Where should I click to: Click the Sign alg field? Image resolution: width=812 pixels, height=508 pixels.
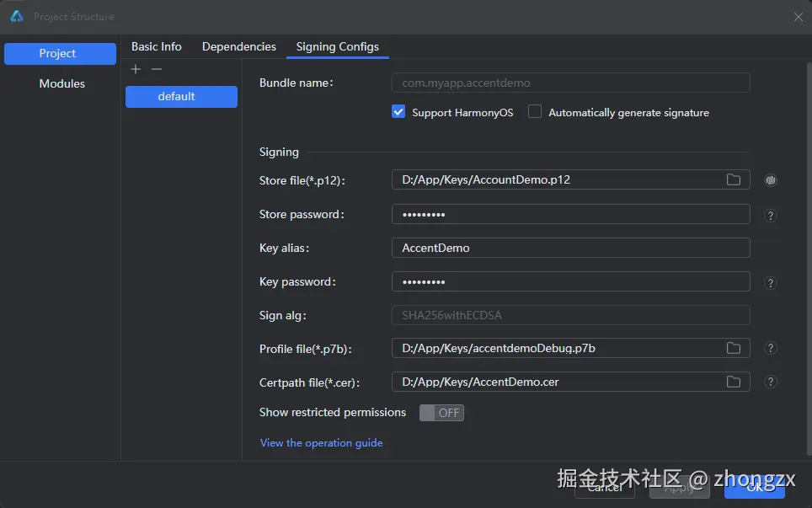pos(571,315)
